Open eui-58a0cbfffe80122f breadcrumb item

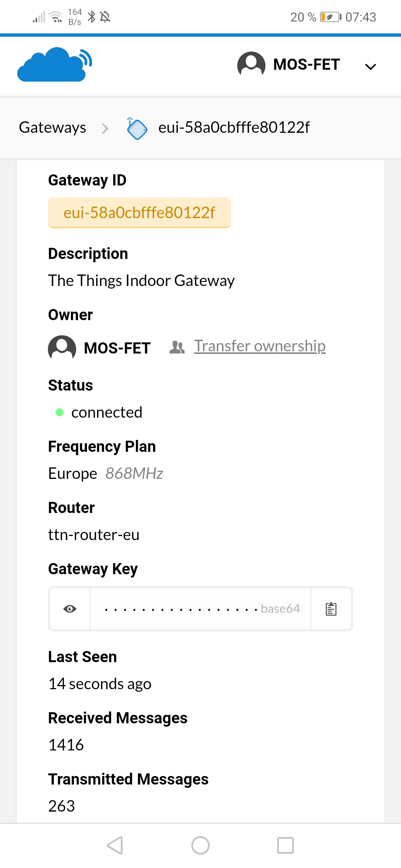tap(234, 127)
